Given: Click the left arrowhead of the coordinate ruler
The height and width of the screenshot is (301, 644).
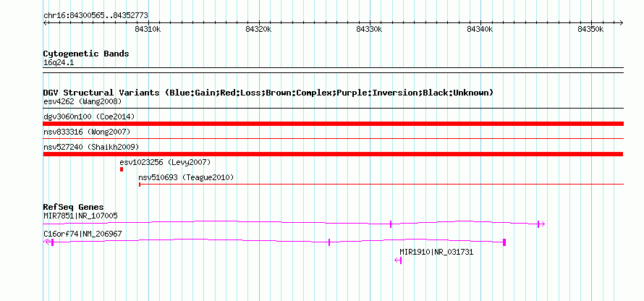Looking at the screenshot, I should (45, 23).
